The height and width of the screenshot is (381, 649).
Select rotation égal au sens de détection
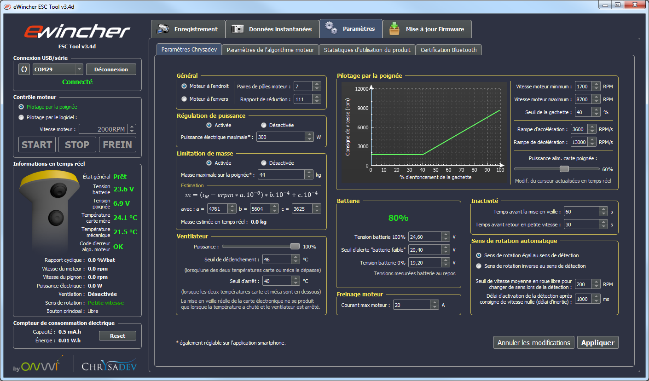pyautogui.click(x=479, y=255)
